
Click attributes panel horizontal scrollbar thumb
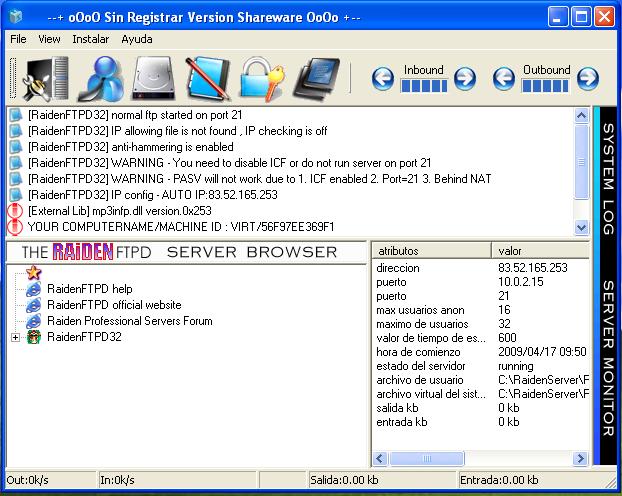click(x=427, y=459)
